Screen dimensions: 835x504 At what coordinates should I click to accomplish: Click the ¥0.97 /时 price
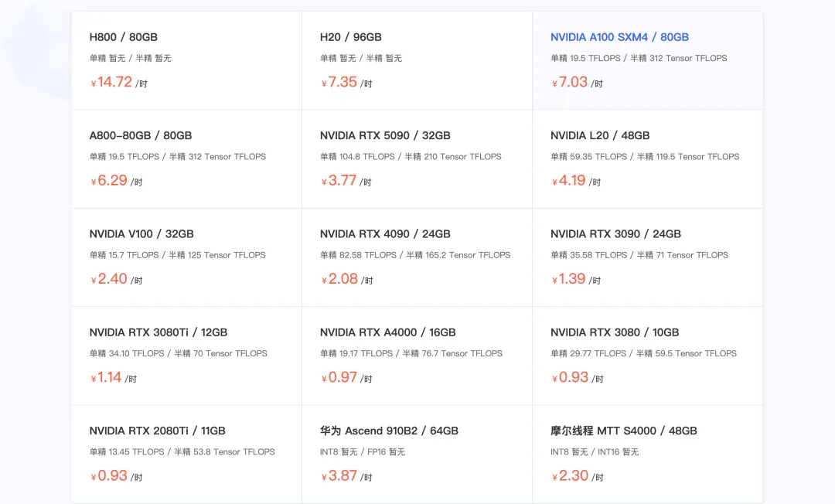346,378
